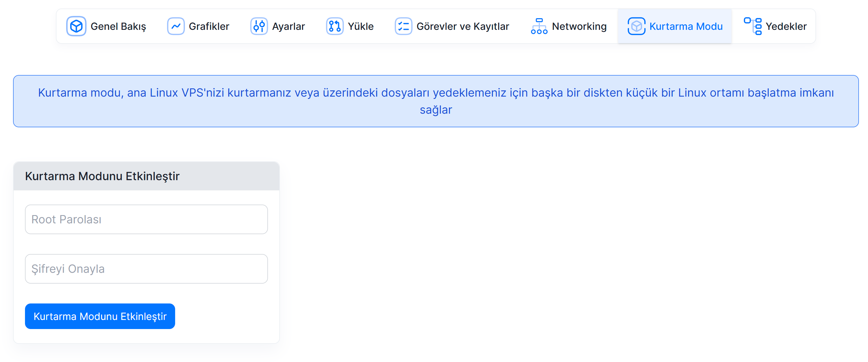Click the Görevler ve Kayıtlar checklist icon
The height and width of the screenshot is (362, 868).
pyautogui.click(x=403, y=26)
